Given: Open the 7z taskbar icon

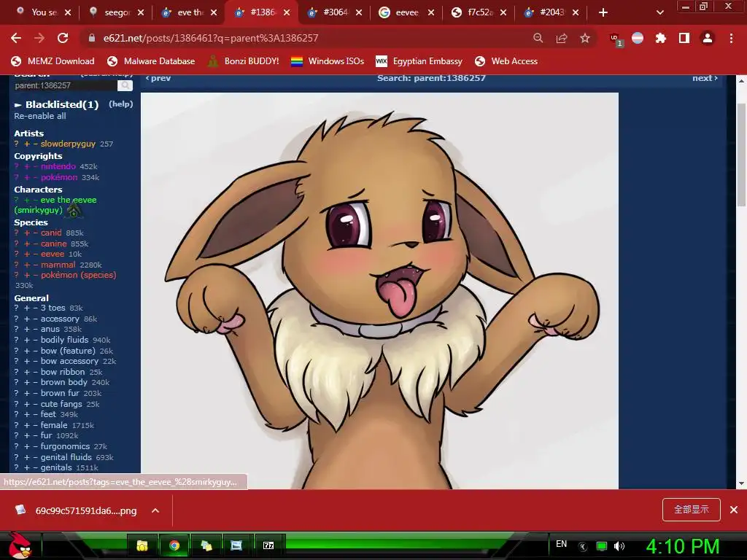Looking at the screenshot, I should coord(268,545).
